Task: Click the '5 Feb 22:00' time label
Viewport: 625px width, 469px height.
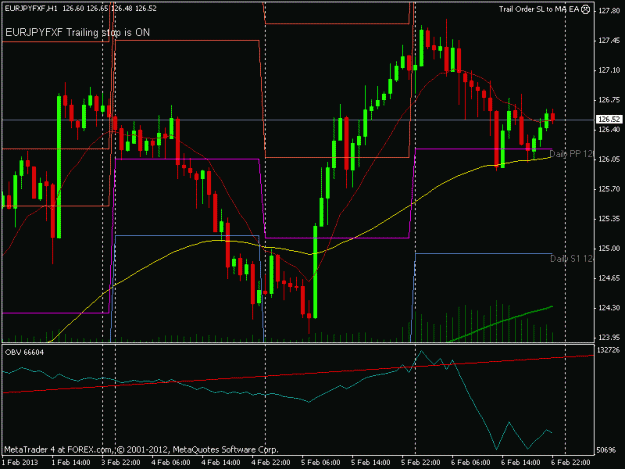Action: point(421,463)
